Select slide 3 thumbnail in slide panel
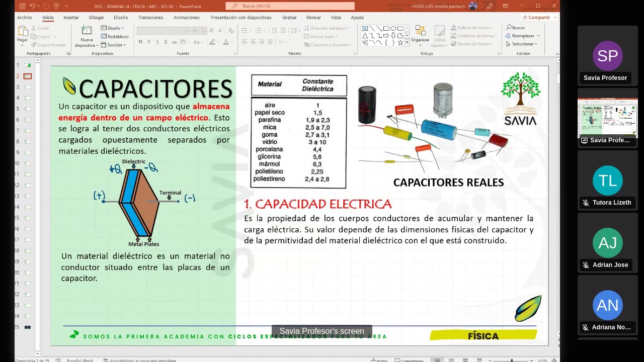The width and height of the screenshot is (644, 362). coord(27,87)
